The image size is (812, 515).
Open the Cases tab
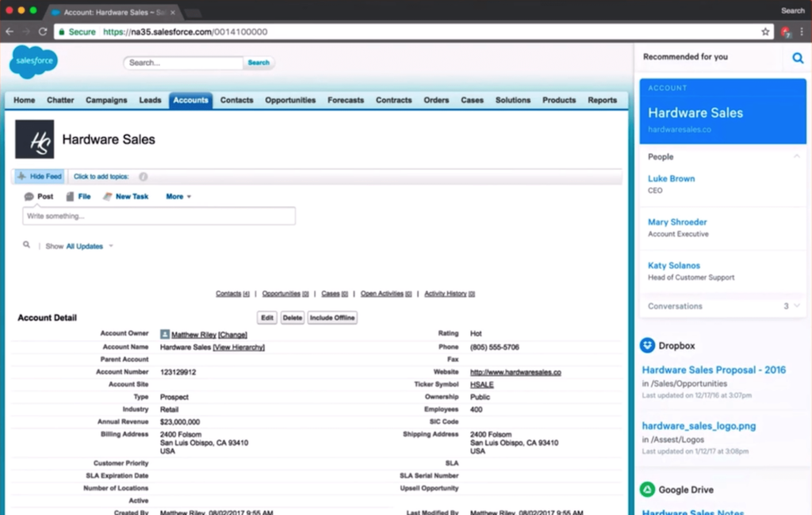(473, 100)
